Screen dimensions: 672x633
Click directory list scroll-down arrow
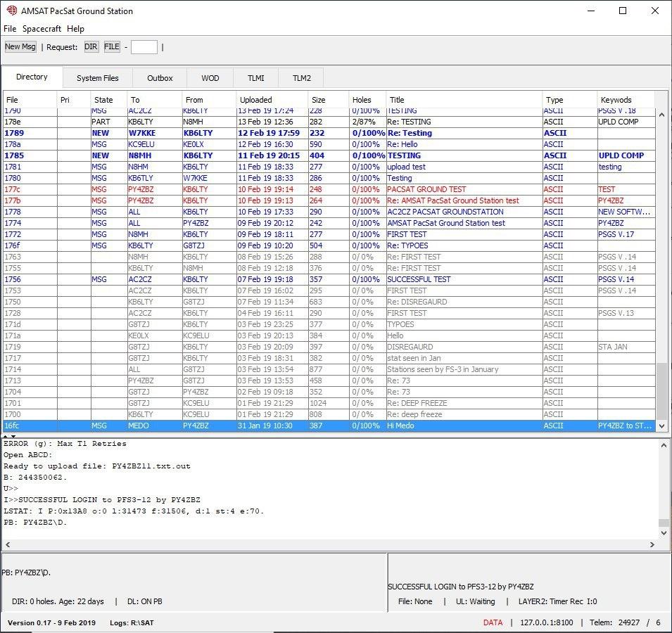(x=661, y=426)
